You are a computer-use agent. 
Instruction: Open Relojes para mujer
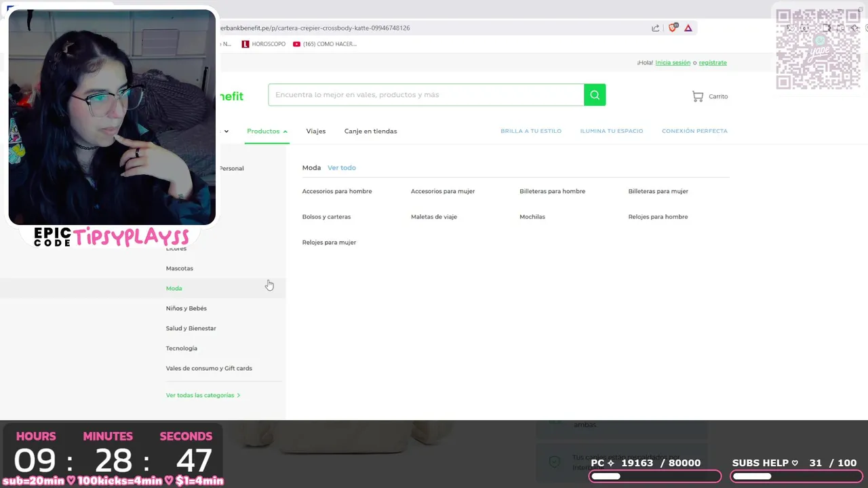329,242
